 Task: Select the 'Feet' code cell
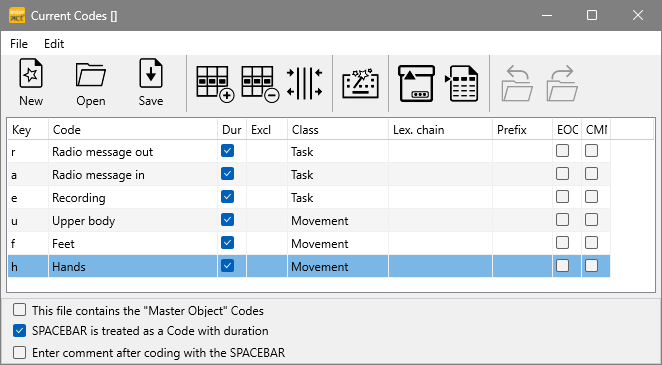pyautogui.click(x=133, y=243)
